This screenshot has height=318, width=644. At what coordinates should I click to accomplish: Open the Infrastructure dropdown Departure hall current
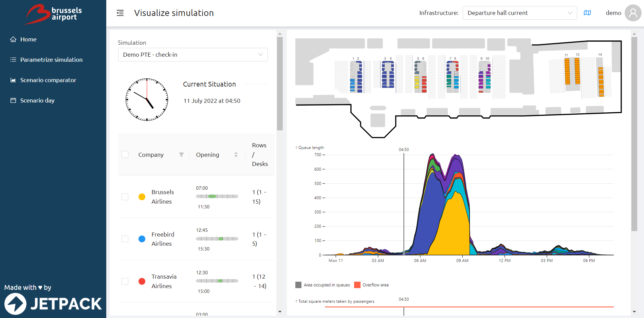pyautogui.click(x=520, y=13)
